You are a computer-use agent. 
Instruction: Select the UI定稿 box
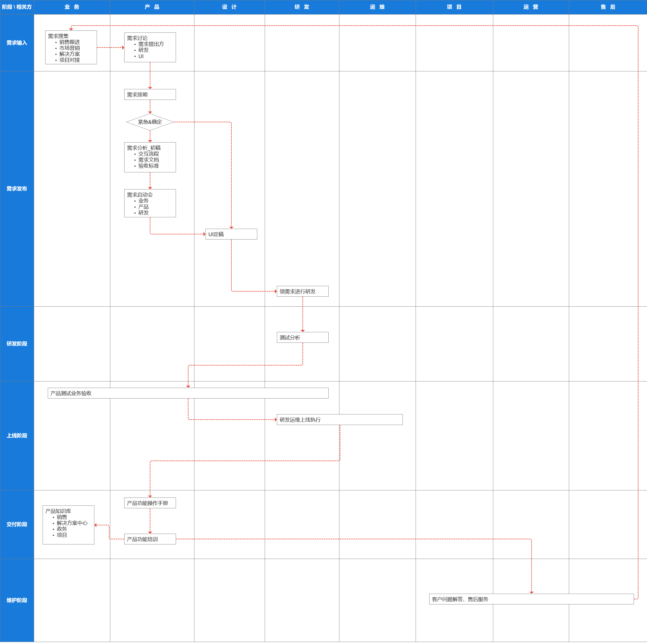point(231,234)
